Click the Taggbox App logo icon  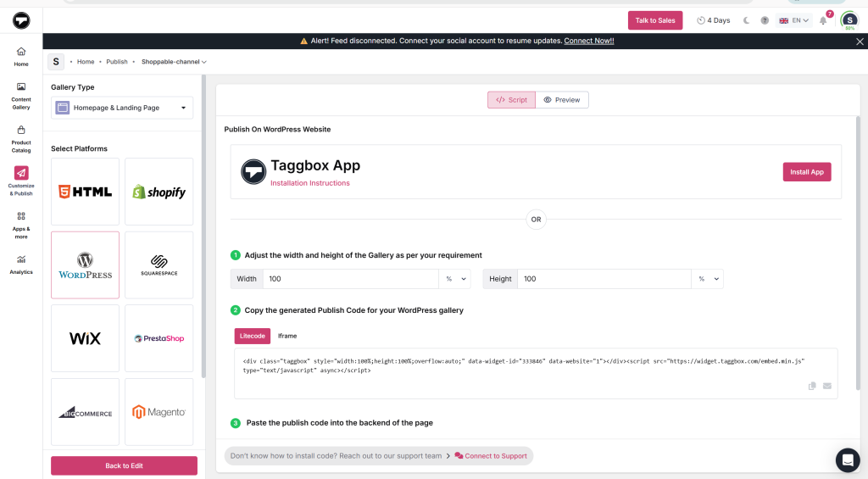[253, 171]
